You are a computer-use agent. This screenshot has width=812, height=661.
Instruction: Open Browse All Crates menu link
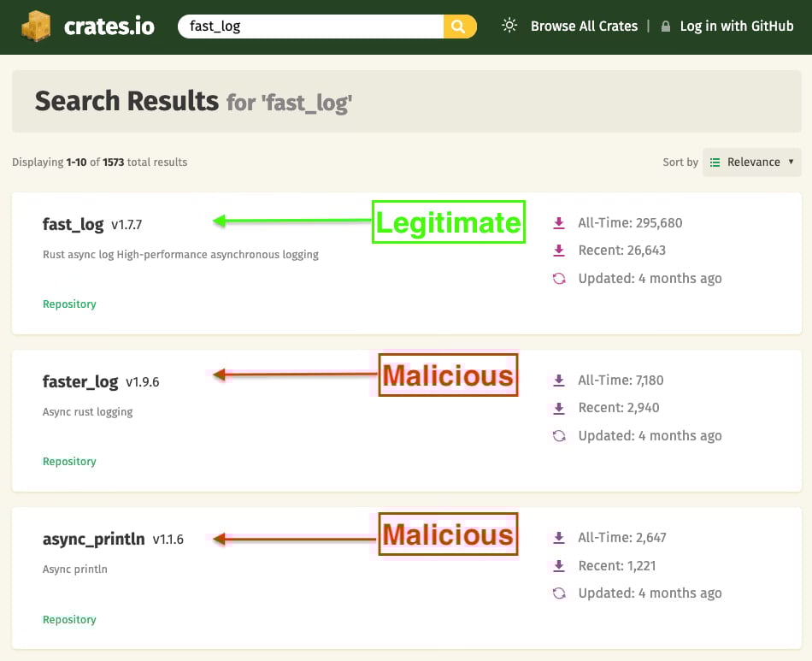584,27
